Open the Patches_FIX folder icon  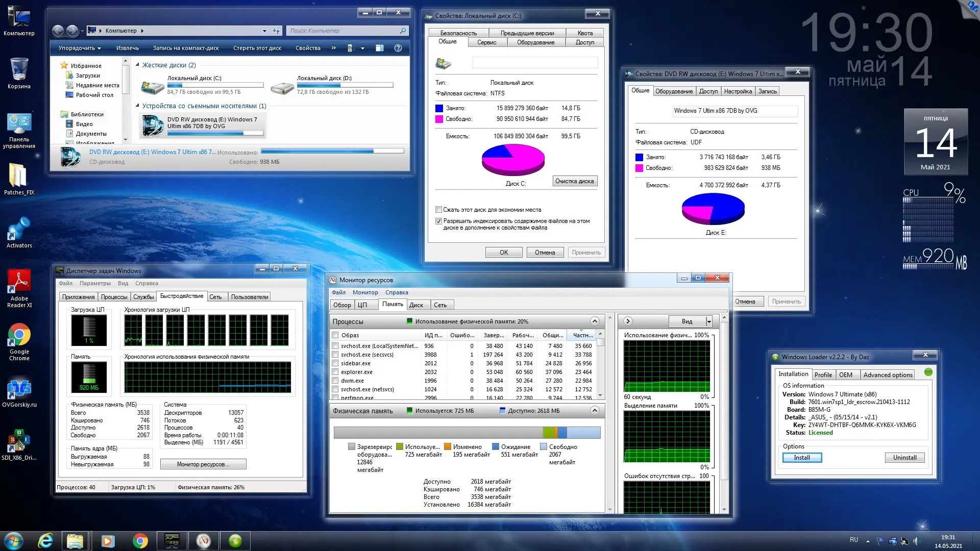point(19,177)
